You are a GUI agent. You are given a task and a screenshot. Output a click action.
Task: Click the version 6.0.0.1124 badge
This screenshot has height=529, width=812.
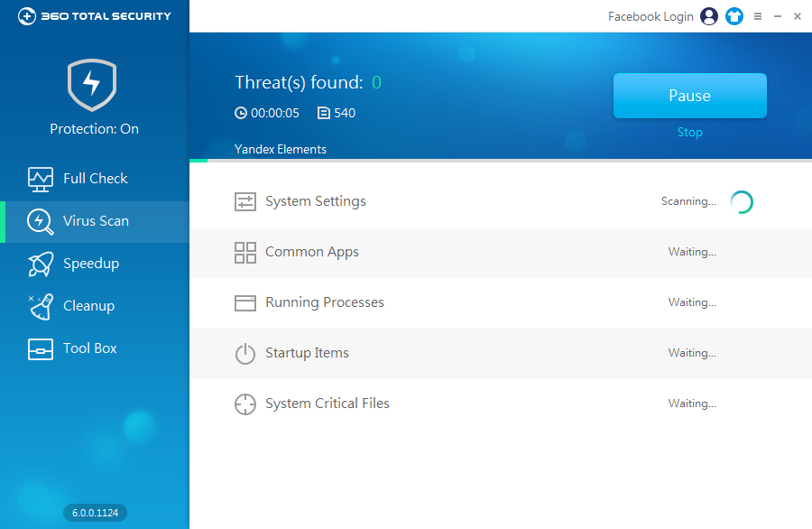(95, 513)
